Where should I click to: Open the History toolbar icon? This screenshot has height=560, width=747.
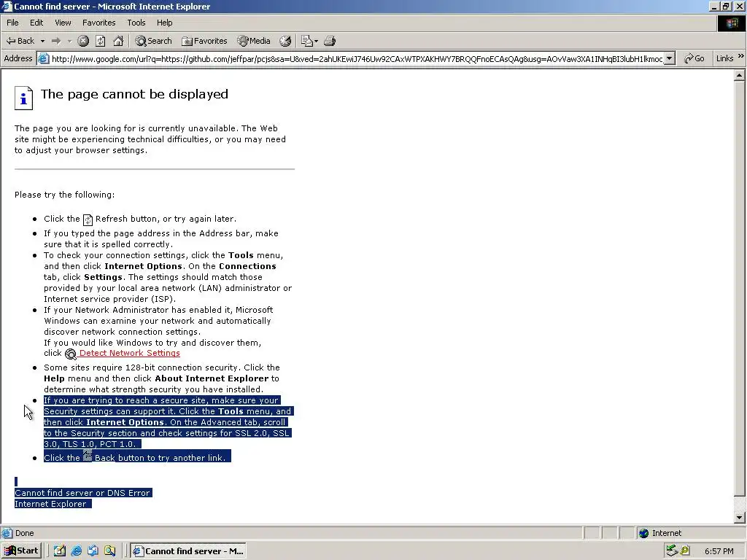point(285,41)
